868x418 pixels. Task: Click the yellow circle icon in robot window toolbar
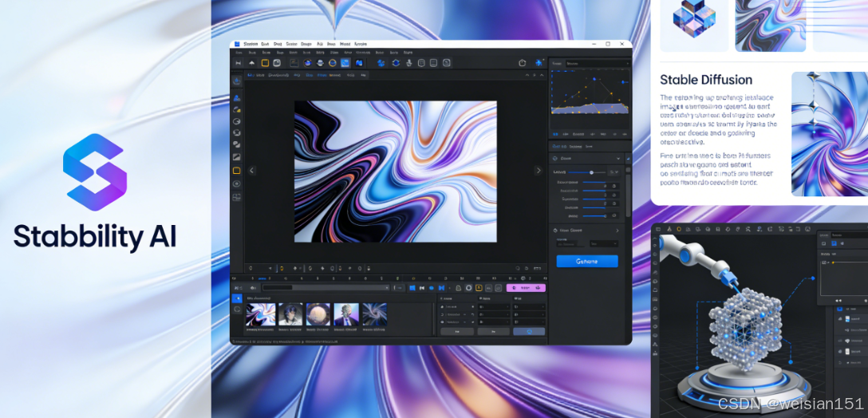679,229
